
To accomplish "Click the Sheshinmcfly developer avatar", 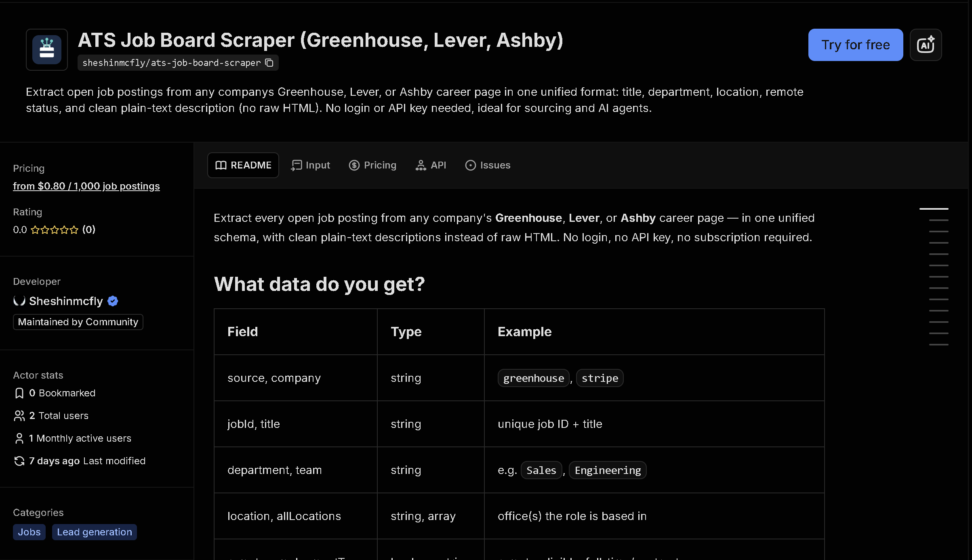I will [19, 301].
